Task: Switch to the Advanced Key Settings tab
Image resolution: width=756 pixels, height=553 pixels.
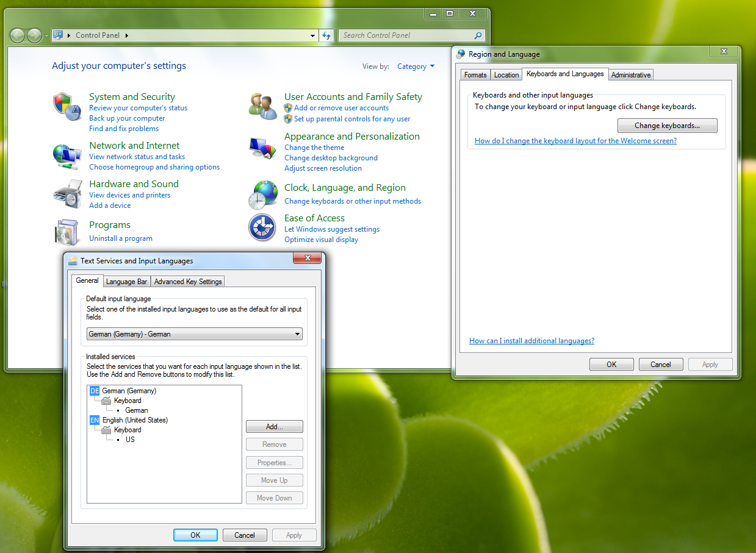Action: tap(188, 282)
